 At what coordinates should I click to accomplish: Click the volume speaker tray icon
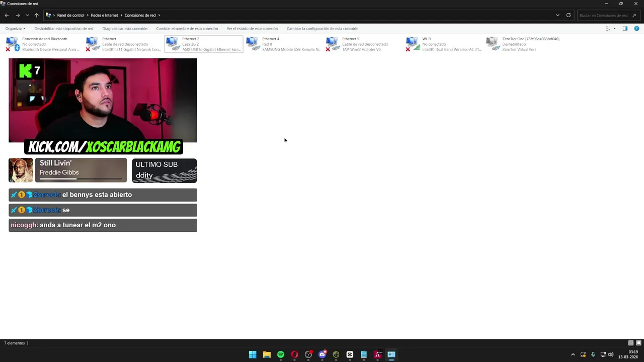pyautogui.click(x=611, y=354)
